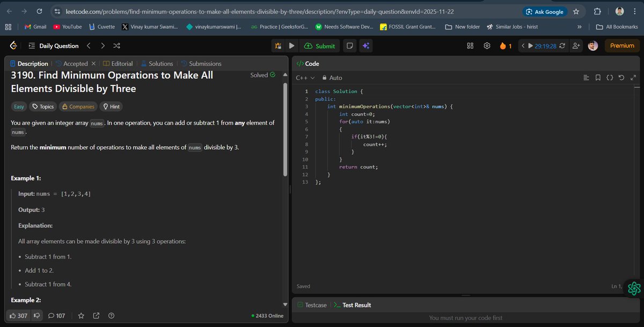Star the problem as favorite
Viewport: 644px width, 327px height.
point(81,316)
